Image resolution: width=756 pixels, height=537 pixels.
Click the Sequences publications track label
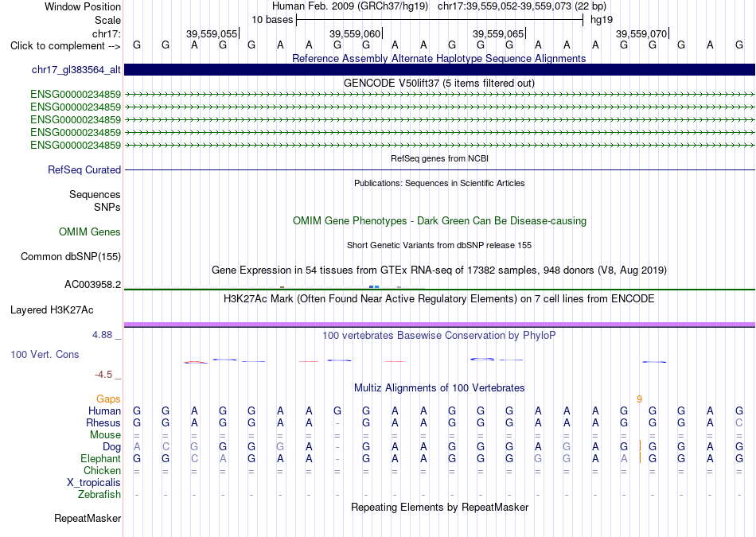(95, 194)
